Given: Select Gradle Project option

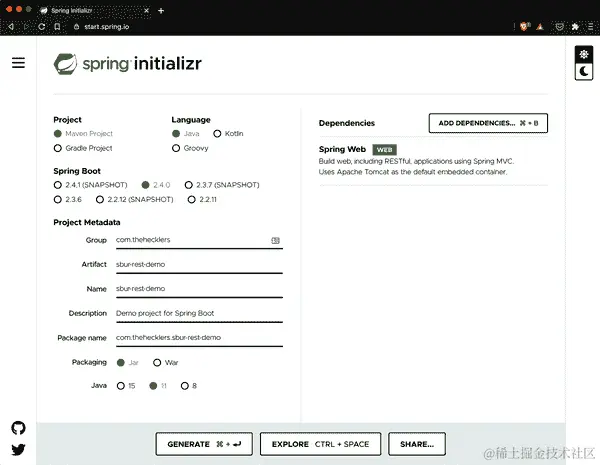Looking at the screenshot, I should click(83, 148).
